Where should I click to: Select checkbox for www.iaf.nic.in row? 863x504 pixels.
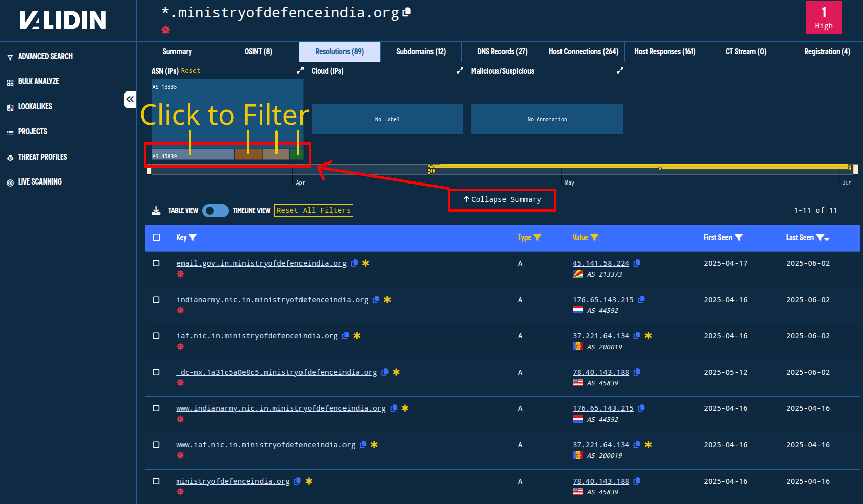[x=156, y=445]
